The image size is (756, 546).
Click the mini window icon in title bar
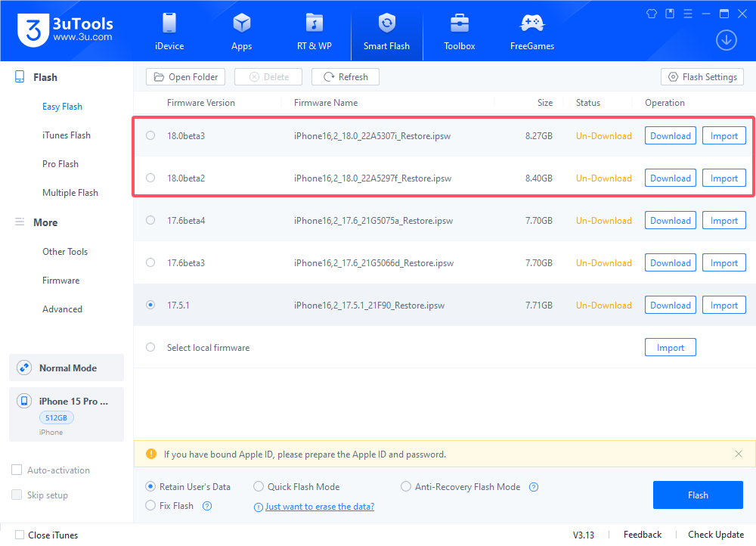click(x=670, y=14)
